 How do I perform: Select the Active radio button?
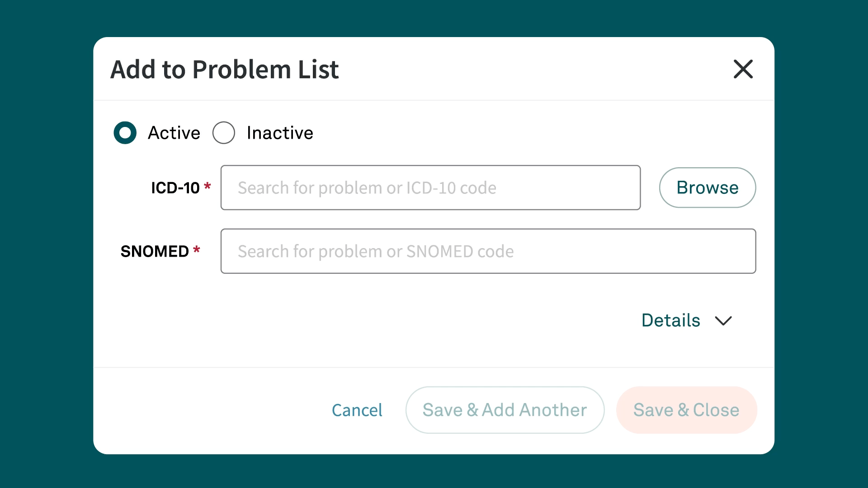125,133
